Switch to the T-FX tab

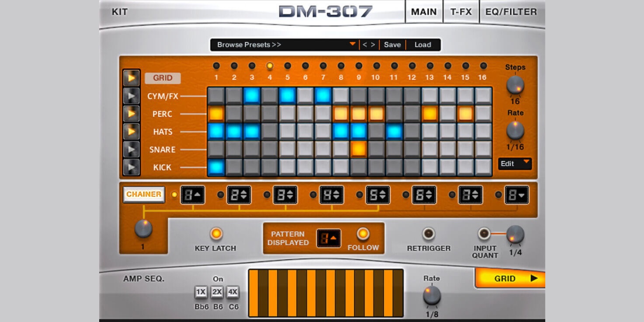[x=461, y=12]
